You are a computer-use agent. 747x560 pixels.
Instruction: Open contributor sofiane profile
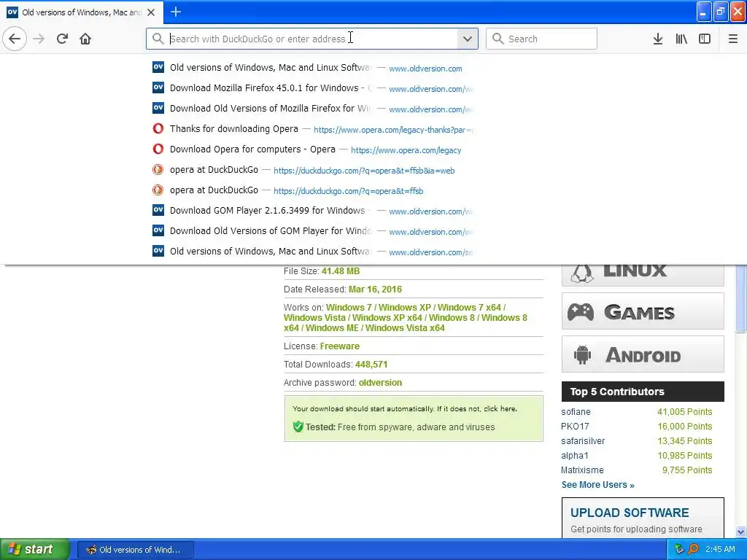click(x=576, y=412)
